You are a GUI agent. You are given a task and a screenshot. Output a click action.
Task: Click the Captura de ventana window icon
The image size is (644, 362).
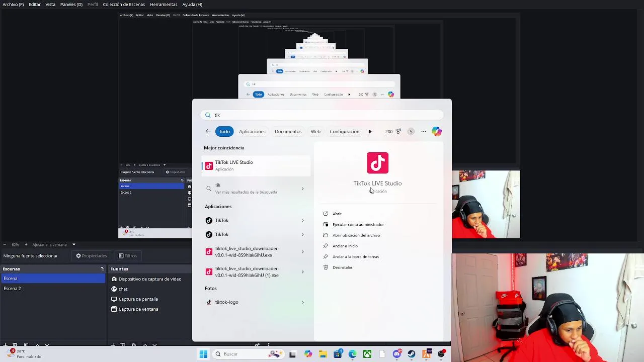point(114,309)
